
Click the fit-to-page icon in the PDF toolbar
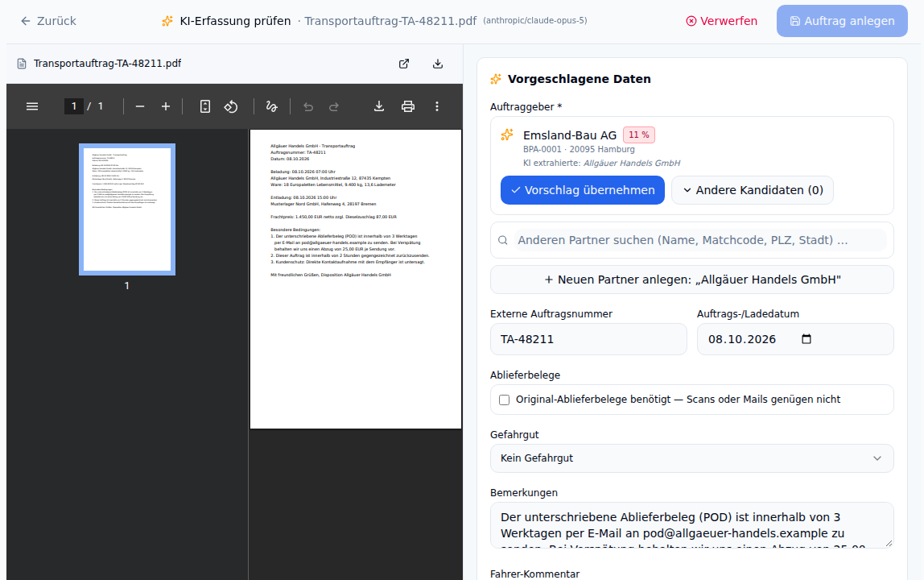click(204, 106)
